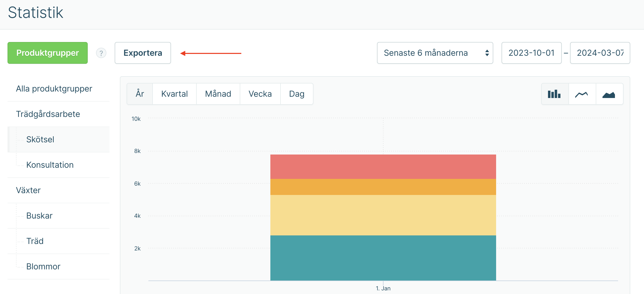Click the 10k axis label
Screen dimensions: 644x294
click(136, 119)
